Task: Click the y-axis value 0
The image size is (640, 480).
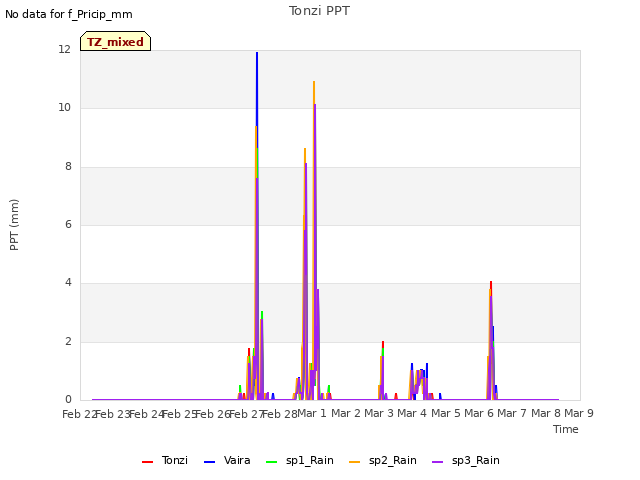Action: [68, 400]
